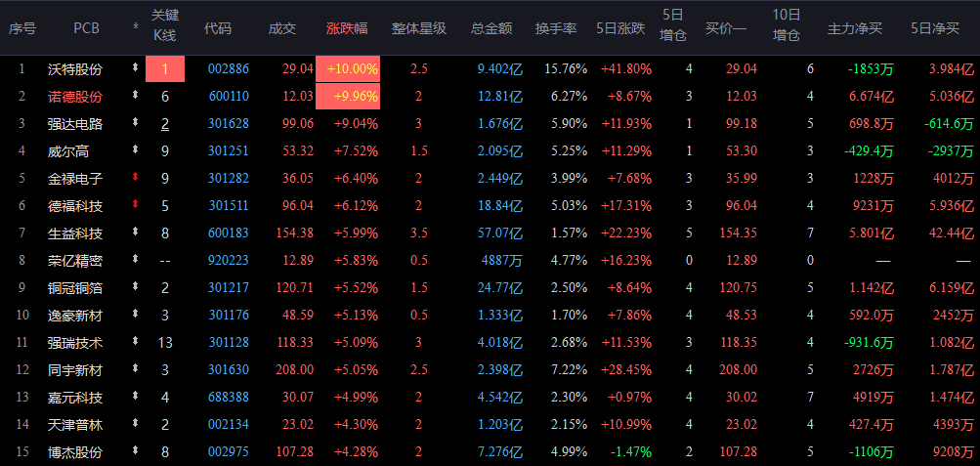Click the pin icon in 荣亿精密 row

click(135, 259)
